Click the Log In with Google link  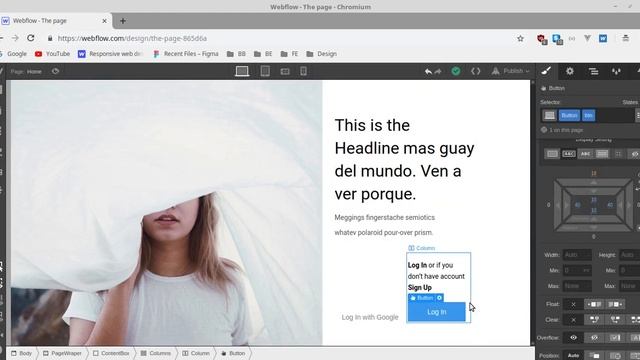point(370,317)
